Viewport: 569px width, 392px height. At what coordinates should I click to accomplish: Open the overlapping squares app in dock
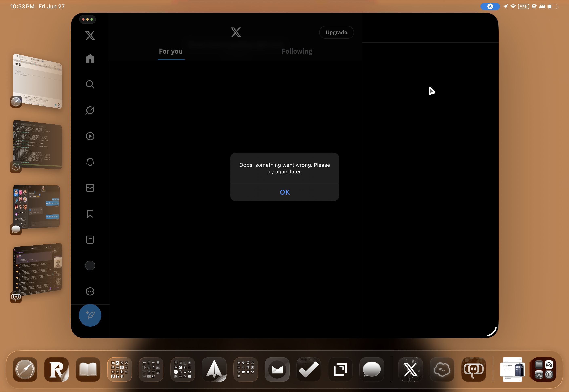pyautogui.click(x=340, y=369)
